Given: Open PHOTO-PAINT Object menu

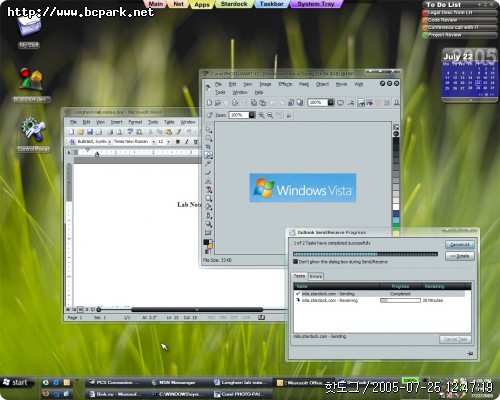Looking at the screenshot, I should pos(322,84).
